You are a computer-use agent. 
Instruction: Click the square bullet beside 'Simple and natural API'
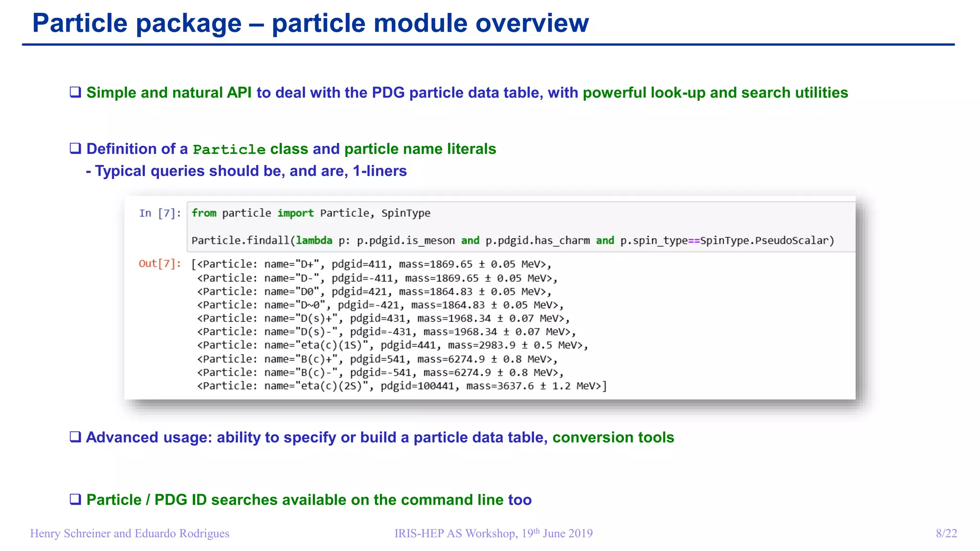pyautogui.click(x=75, y=92)
